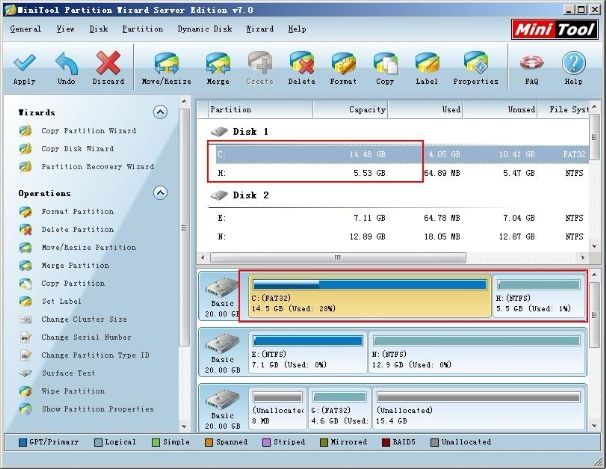Screen dimensions: 606x469
Task: Select the C: partition row
Action: pos(402,155)
